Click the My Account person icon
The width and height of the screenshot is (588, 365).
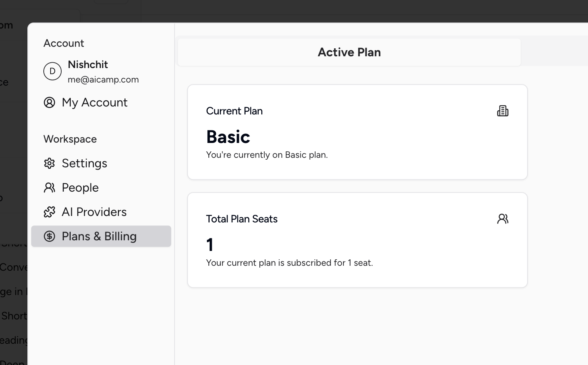[49, 102]
